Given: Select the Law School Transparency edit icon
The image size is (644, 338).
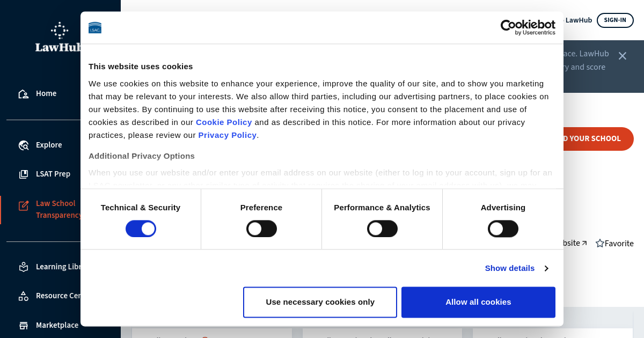Looking at the screenshot, I should coord(24,205).
